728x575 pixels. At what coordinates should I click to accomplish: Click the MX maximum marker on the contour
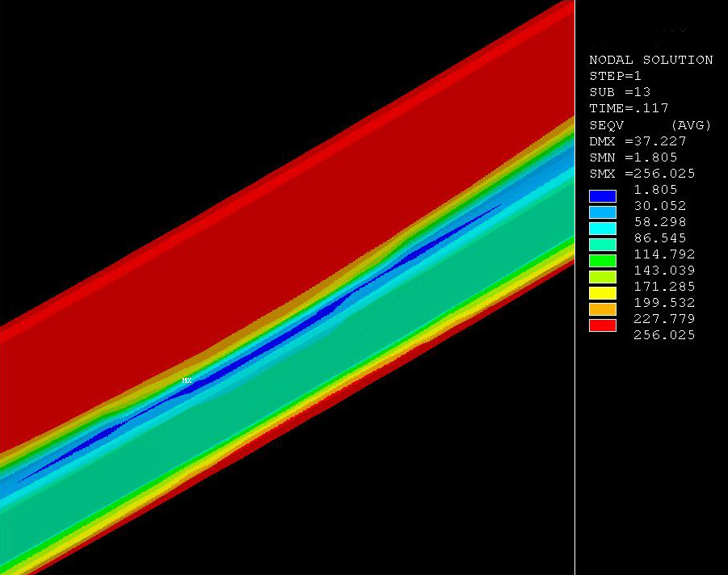pyautogui.click(x=187, y=380)
